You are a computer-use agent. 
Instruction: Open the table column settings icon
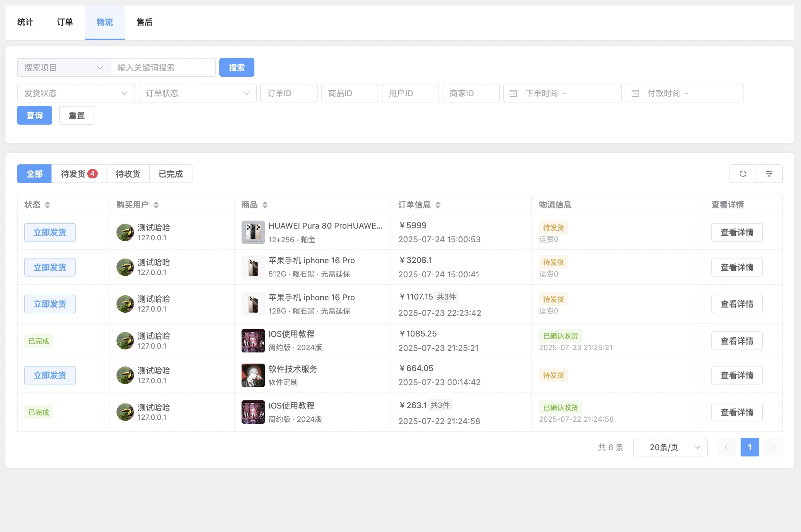[769, 174]
